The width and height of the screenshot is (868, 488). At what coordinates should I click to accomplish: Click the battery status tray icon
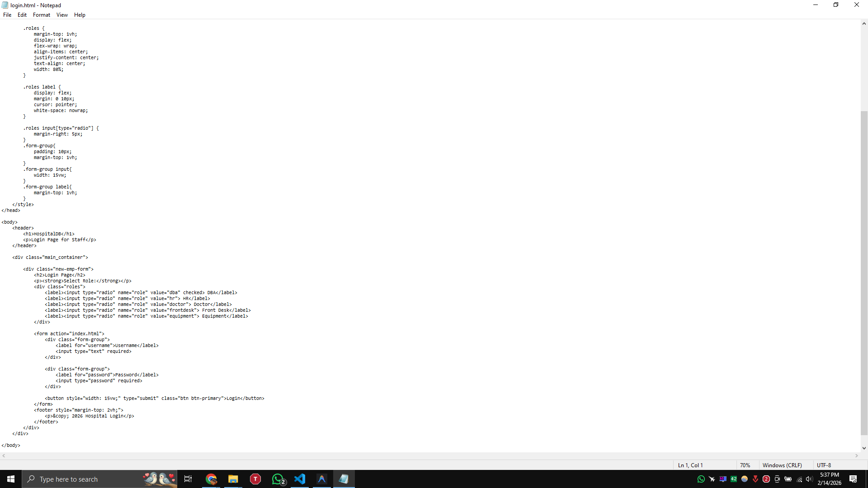(788, 480)
